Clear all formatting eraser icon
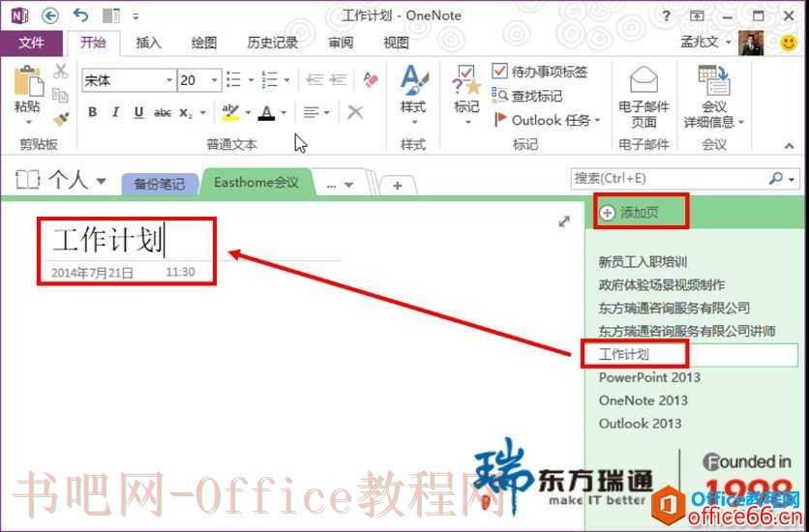809x532 pixels. [x=371, y=80]
